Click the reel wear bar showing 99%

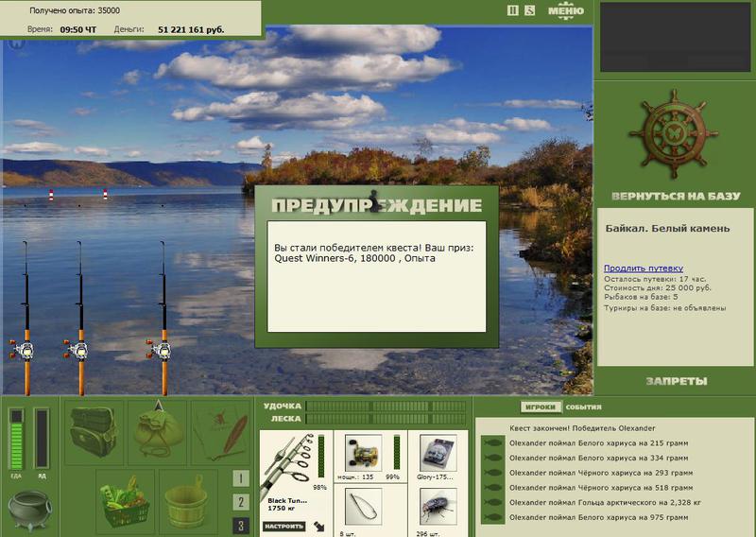396,452
